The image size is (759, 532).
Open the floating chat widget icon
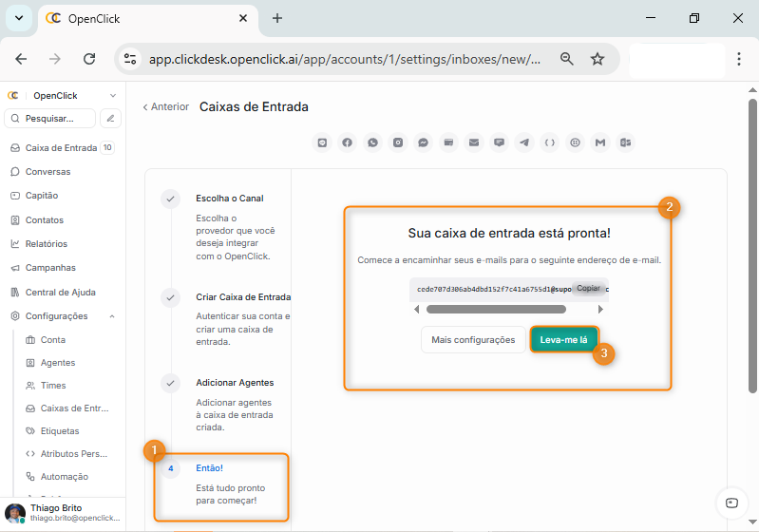pos(731,503)
